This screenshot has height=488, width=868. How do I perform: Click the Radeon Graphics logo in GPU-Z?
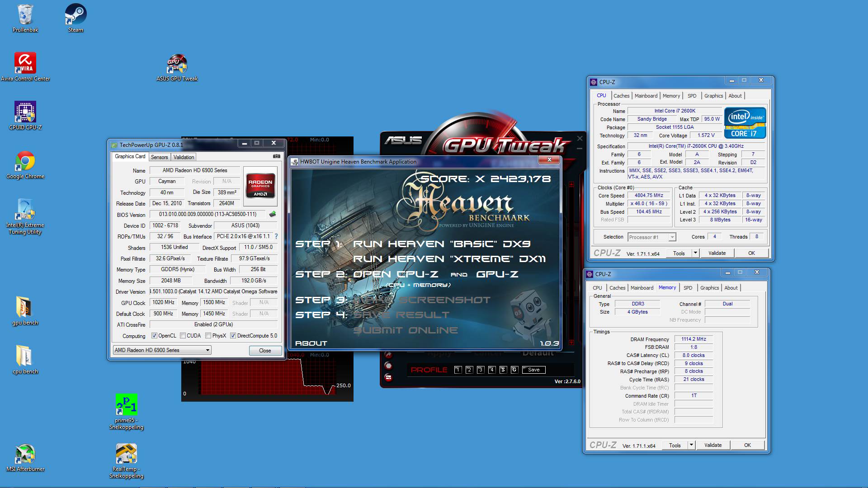(260, 185)
